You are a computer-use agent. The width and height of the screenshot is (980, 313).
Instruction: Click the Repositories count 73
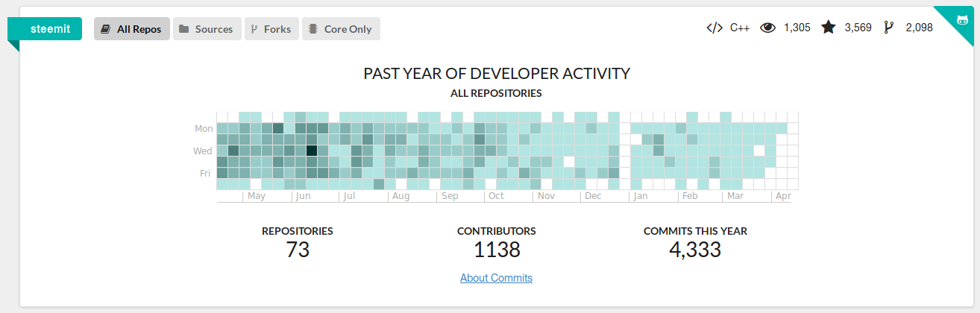click(298, 249)
